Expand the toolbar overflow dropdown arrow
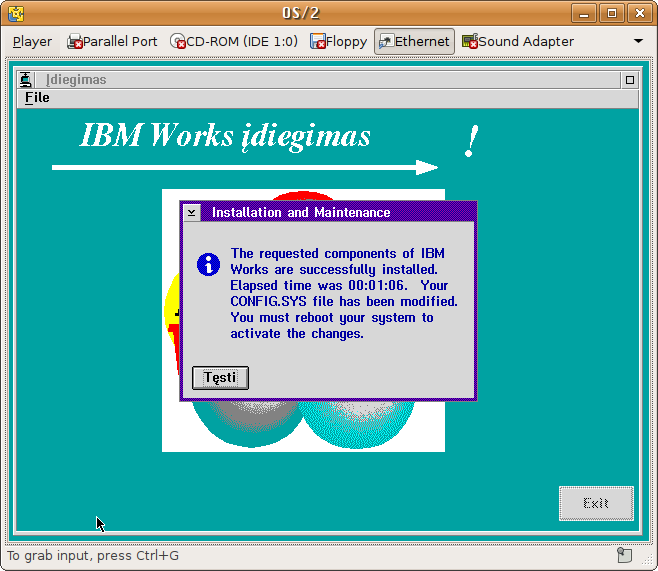Screen dimensions: 658x571 (638, 41)
